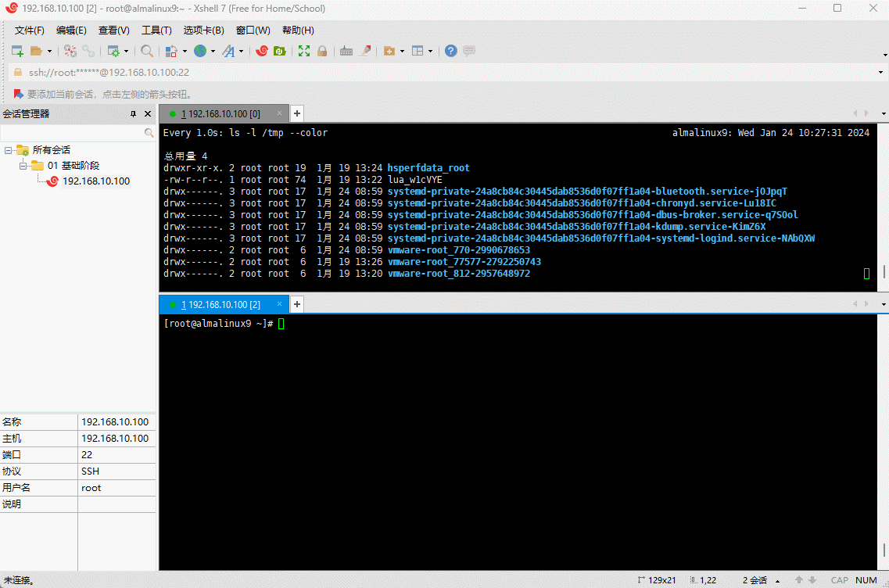This screenshot has height=588, width=889.
Task: Open the Help question mark icon
Action: tap(451, 51)
